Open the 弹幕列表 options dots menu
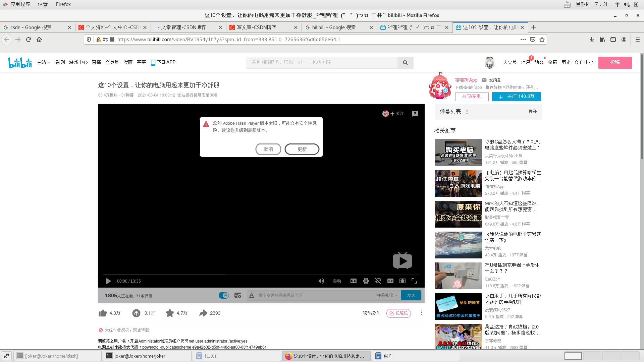 tap(467, 112)
